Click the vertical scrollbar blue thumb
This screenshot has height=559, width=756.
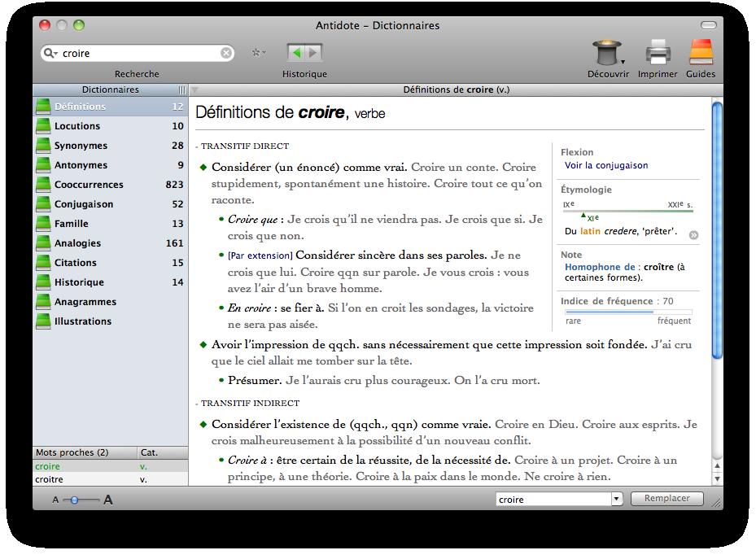[x=718, y=230]
